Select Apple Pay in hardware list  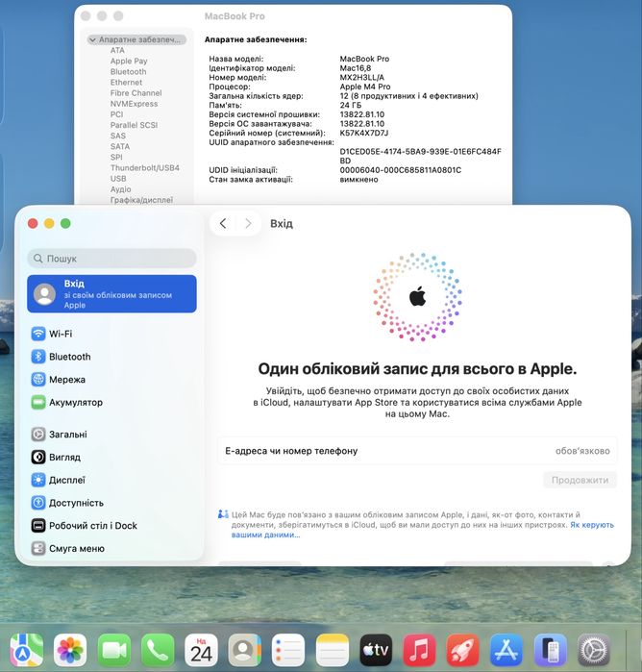click(x=129, y=61)
